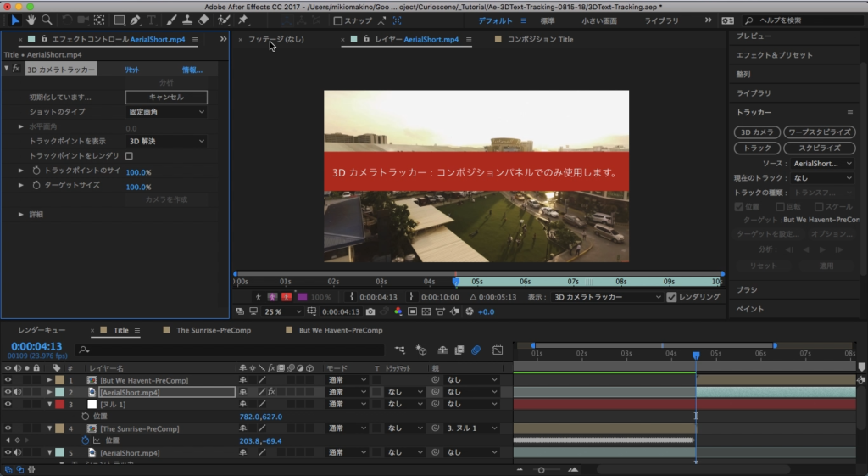
Task: Open the コンポジション Title viewer tab
Action: coord(539,39)
